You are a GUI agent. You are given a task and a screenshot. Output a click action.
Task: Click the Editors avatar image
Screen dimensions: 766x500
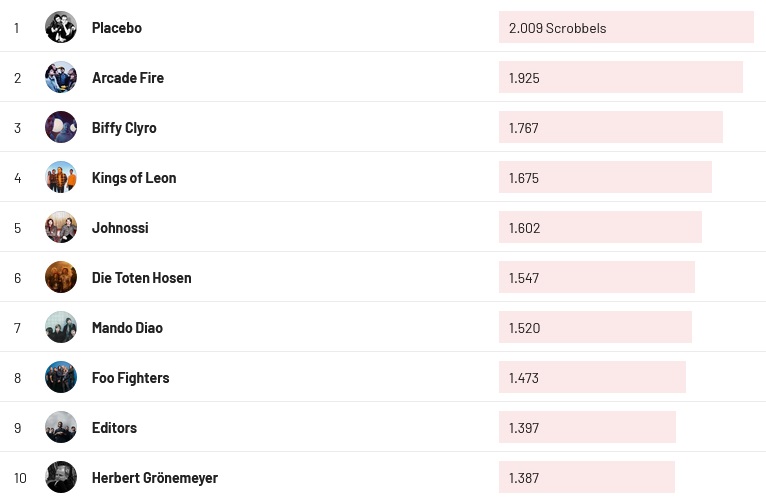61,427
